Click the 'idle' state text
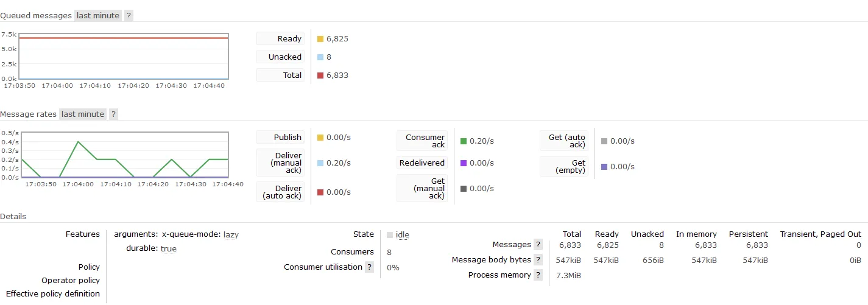 [x=402, y=235]
